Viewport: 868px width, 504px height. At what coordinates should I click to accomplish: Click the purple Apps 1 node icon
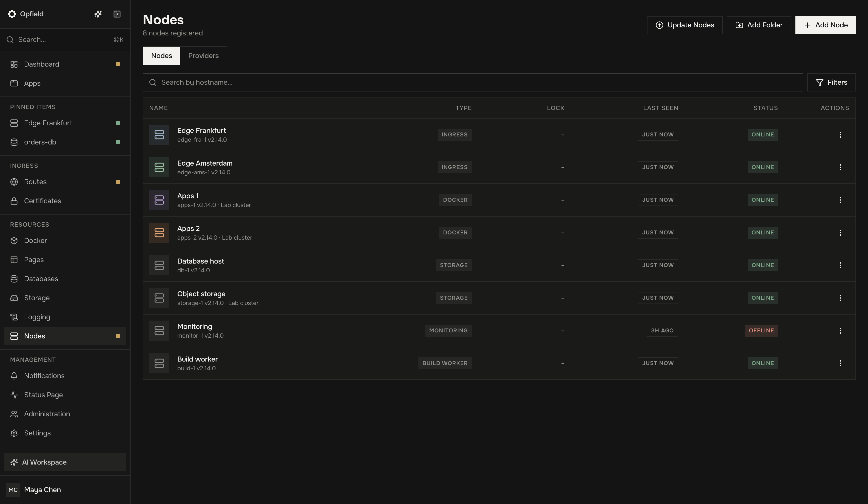159,200
